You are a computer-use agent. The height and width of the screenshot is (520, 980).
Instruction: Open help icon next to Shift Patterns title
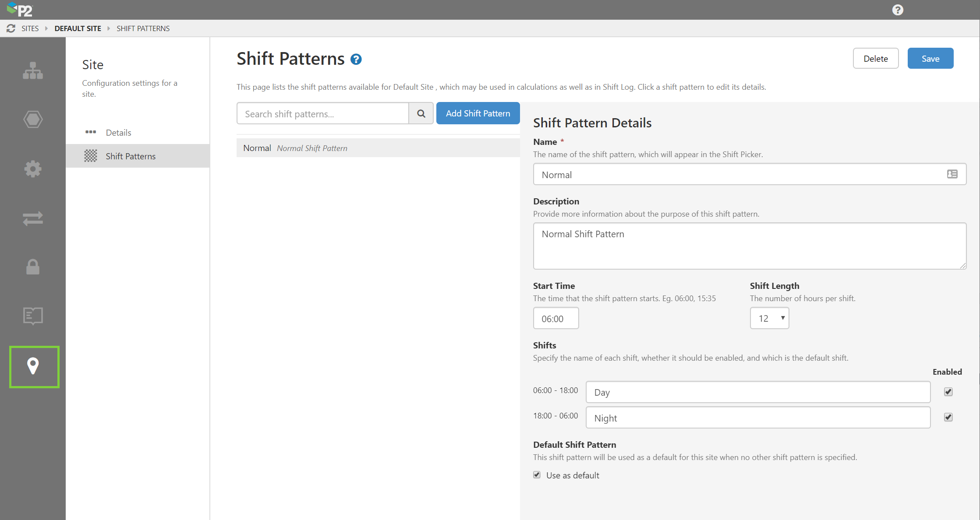point(356,60)
